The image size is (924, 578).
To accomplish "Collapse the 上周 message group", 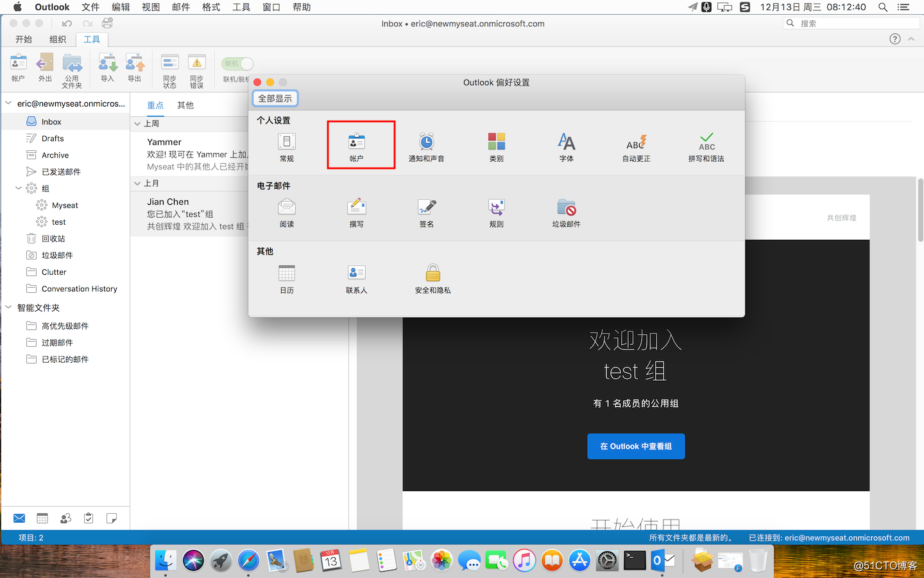I will click(137, 123).
